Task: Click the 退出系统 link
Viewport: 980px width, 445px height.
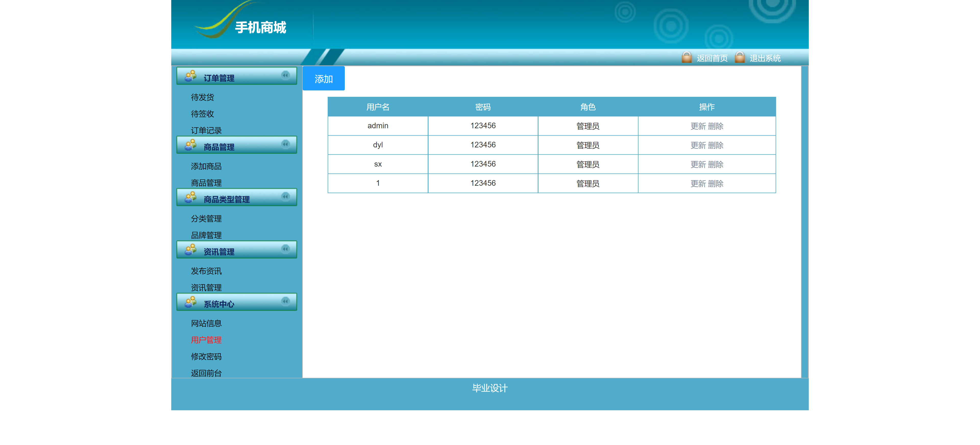Action: pyautogui.click(x=765, y=58)
